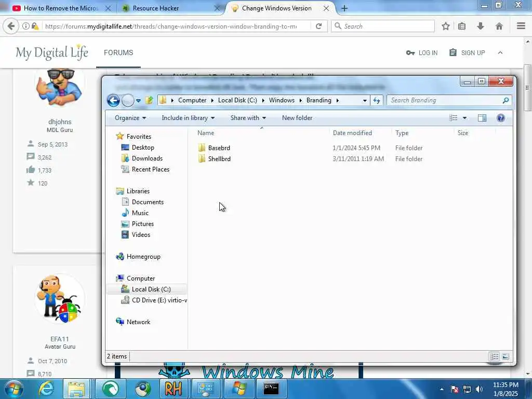Sort by Date modified column header
Image resolution: width=532 pixels, height=399 pixels.
[x=352, y=133]
